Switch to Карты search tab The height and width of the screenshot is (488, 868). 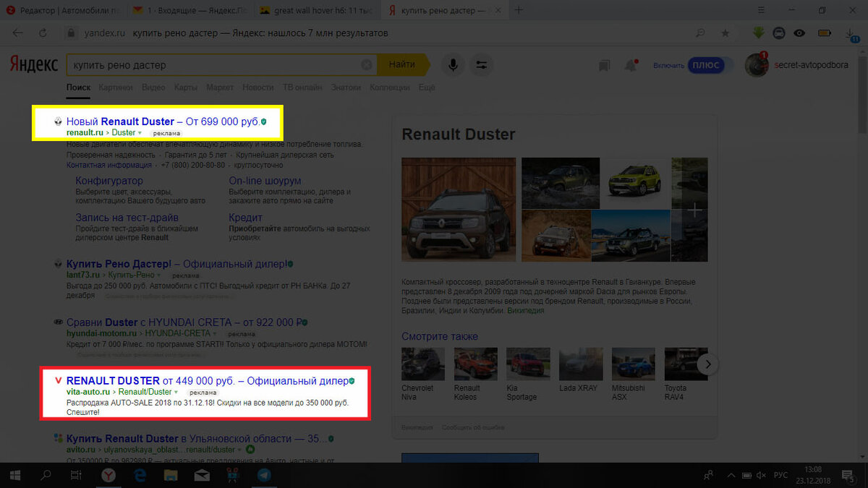185,87
